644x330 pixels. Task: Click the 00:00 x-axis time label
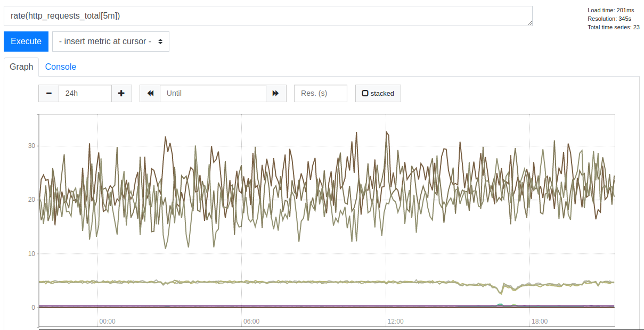[107, 321]
